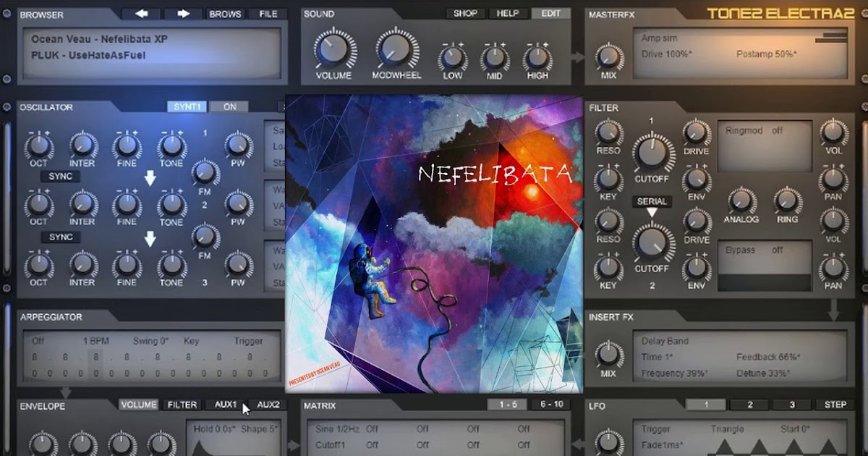Toggle arpeggiator Off mode

pos(38,341)
